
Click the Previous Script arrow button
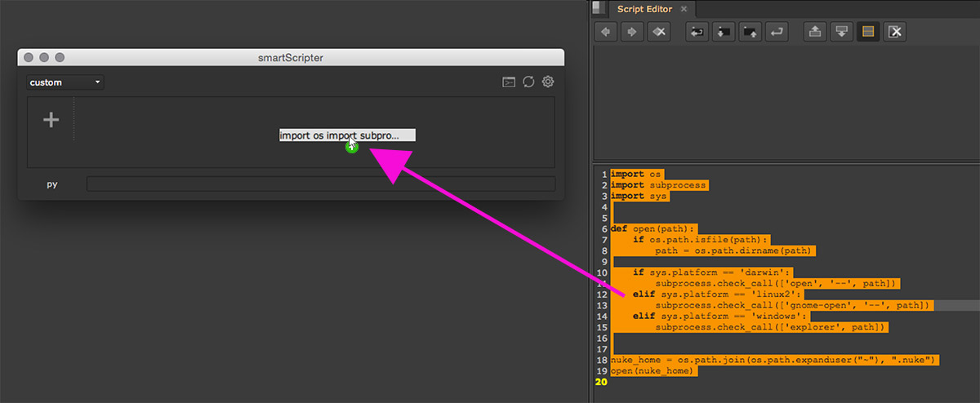pos(605,32)
